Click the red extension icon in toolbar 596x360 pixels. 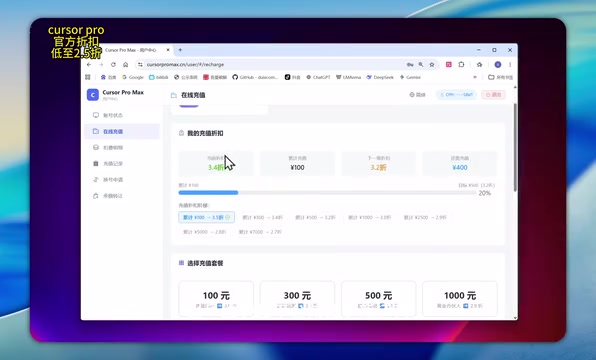449,65
